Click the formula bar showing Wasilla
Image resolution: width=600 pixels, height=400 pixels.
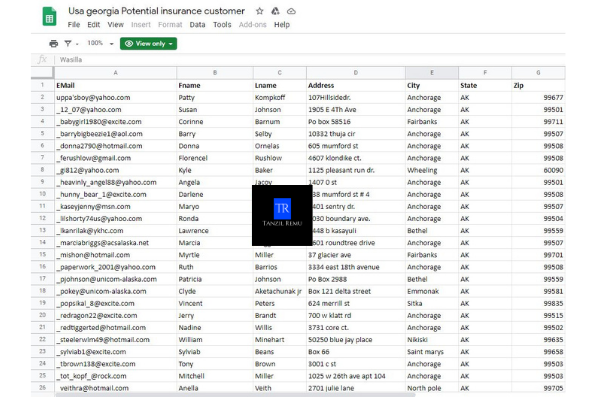[310, 60]
